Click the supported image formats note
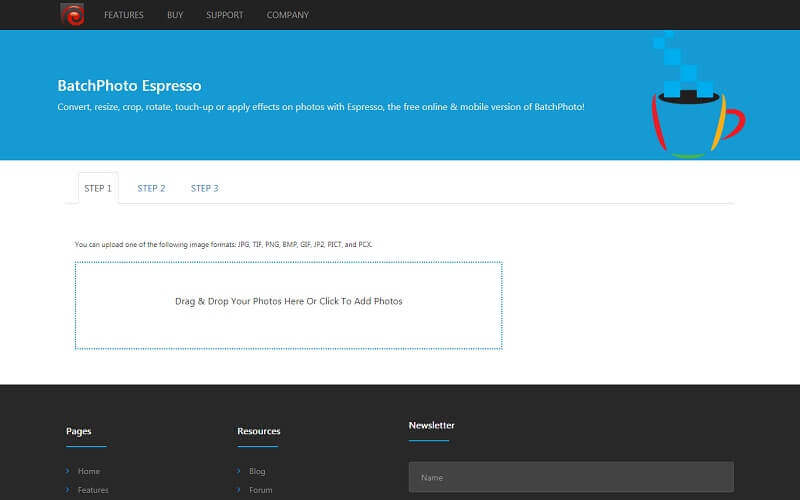800x500 pixels. click(223, 244)
